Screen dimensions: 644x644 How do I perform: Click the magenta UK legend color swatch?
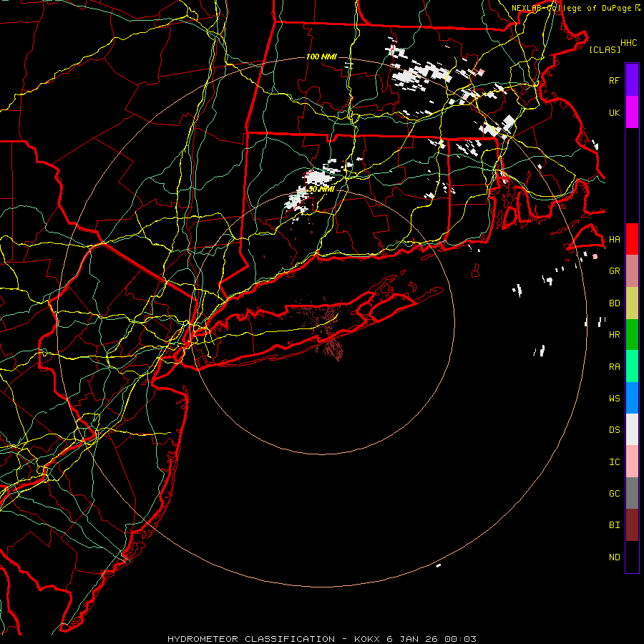(632, 112)
